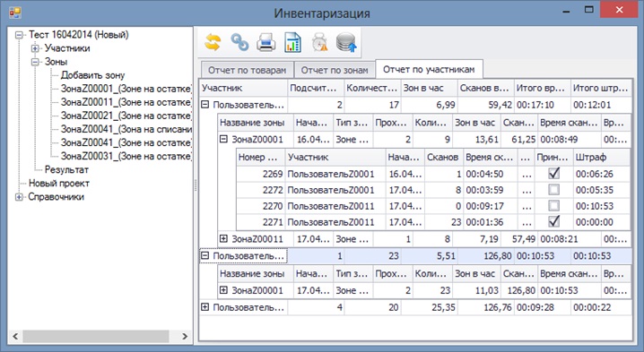Screen dimensions: 644x352
Task: Click the horizontal scrollbar thumb in tree panel
Action: click(x=96, y=337)
